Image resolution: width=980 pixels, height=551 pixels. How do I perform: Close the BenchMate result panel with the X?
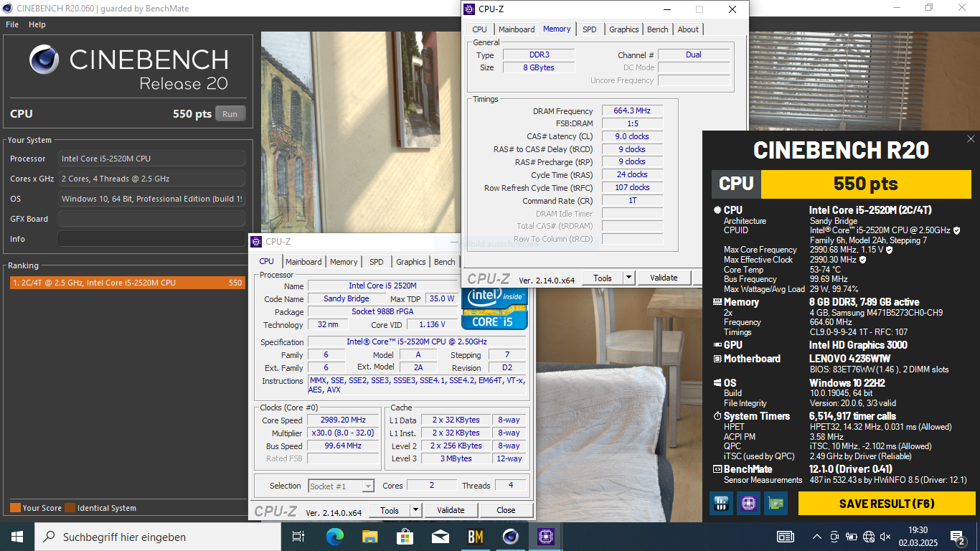[x=971, y=139]
